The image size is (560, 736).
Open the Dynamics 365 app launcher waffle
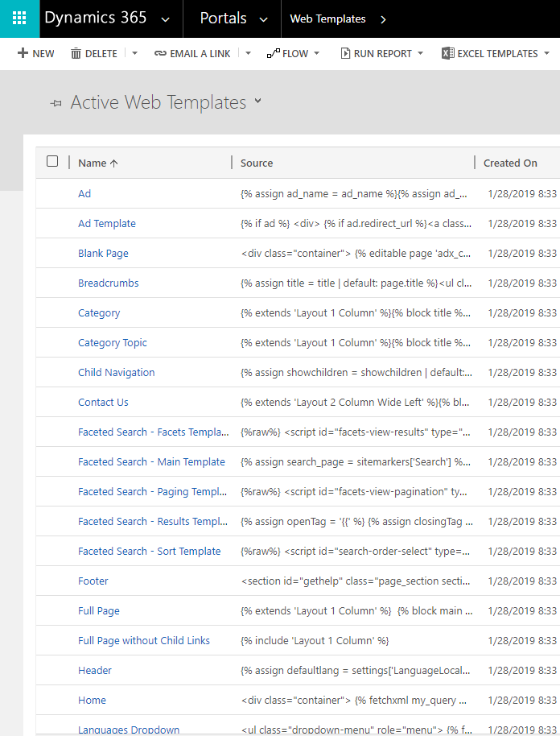[x=19, y=19]
